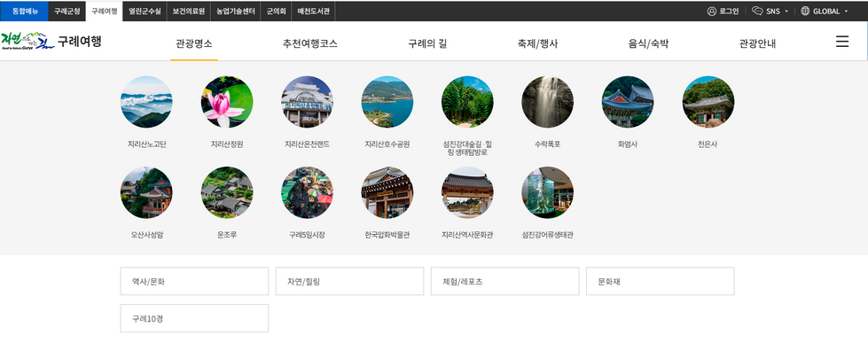The height and width of the screenshot is (343, 868).
Task: Select the 지리산정원 lotus flower image
Action: 226,102
